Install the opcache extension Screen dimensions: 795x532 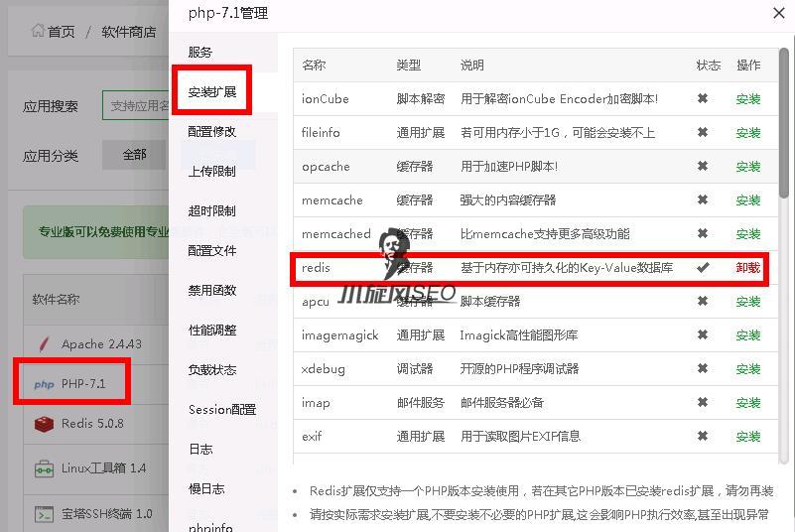[x=748, y=167]
